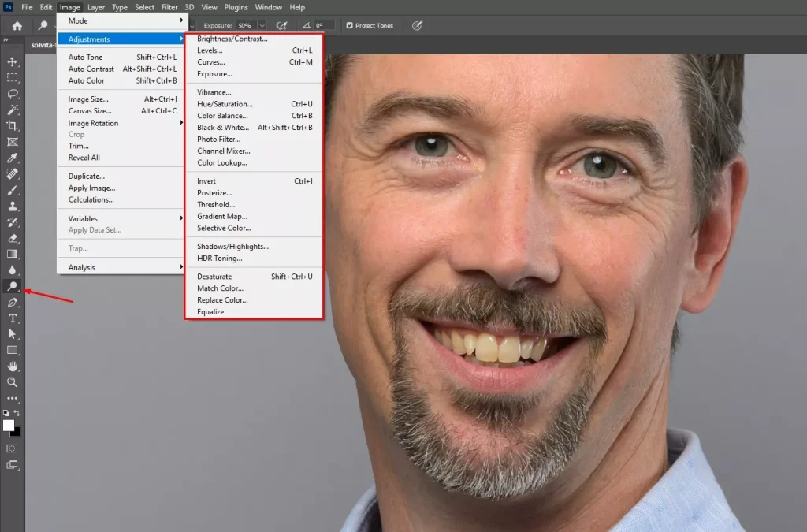Run Auto Tone on the image

click(87, 57)
